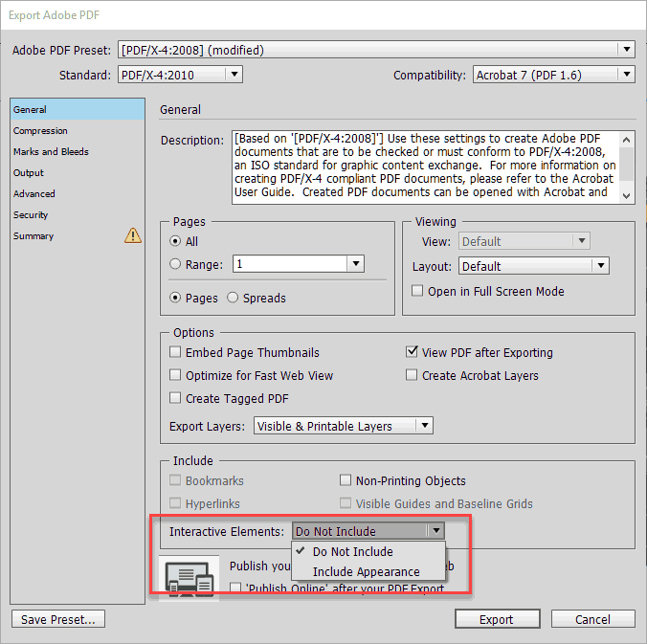Select Include Appearance menu option
Screen dimensions: 647x644
[x=368, y=571]
